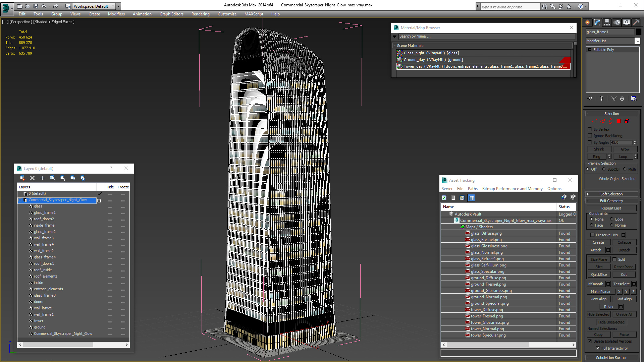Toggle Split checkbox near Slice Plane
This screenshot has height=362, width=644.
[x=614, y=259]
